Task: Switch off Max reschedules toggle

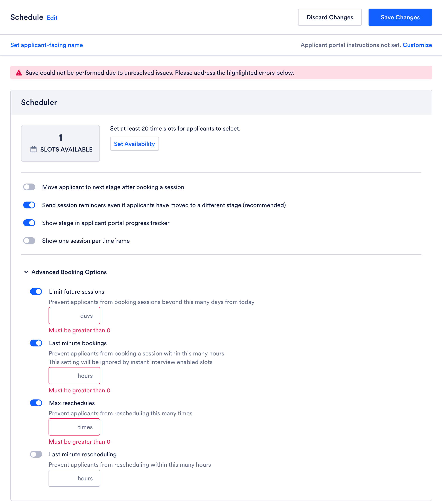Action: tap(36, 403)
